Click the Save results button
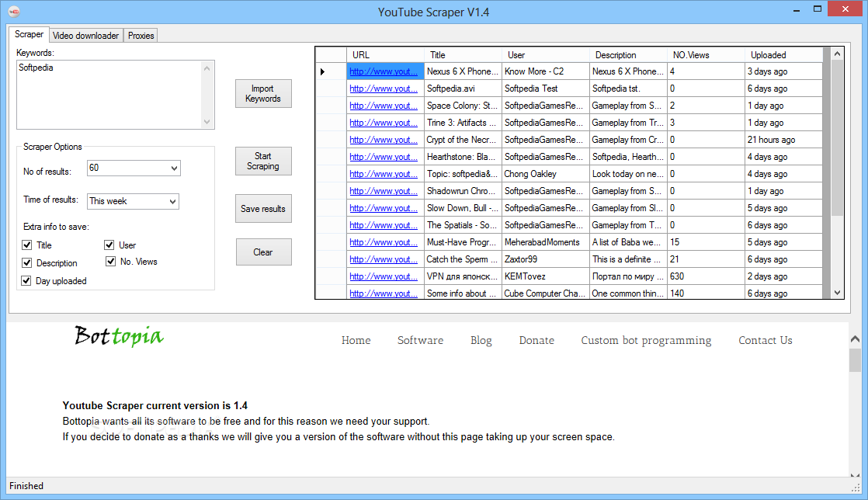Screen dimensions: 868x500 pyautogui.click(x=263, y=209)
